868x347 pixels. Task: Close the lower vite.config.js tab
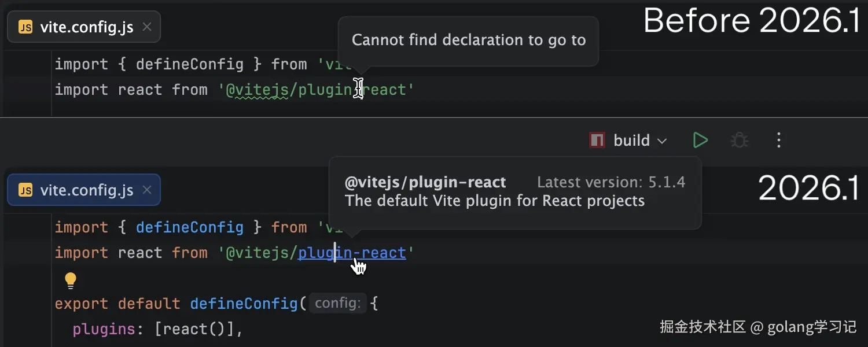(147, 190)
